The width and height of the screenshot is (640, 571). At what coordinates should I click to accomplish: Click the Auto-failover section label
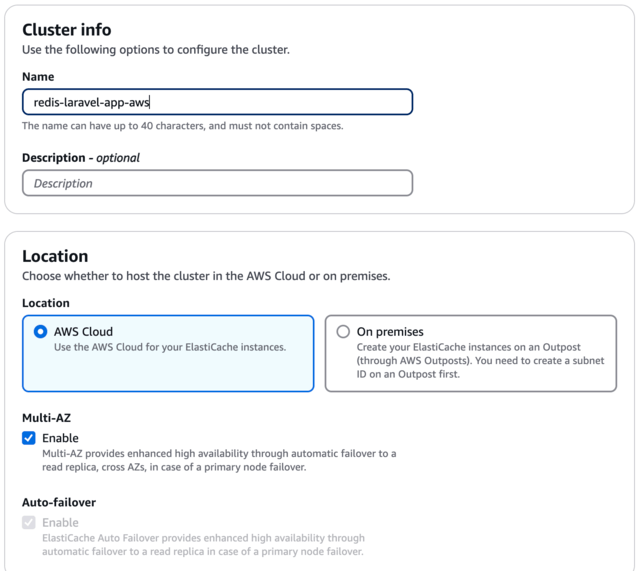[59, 502]
